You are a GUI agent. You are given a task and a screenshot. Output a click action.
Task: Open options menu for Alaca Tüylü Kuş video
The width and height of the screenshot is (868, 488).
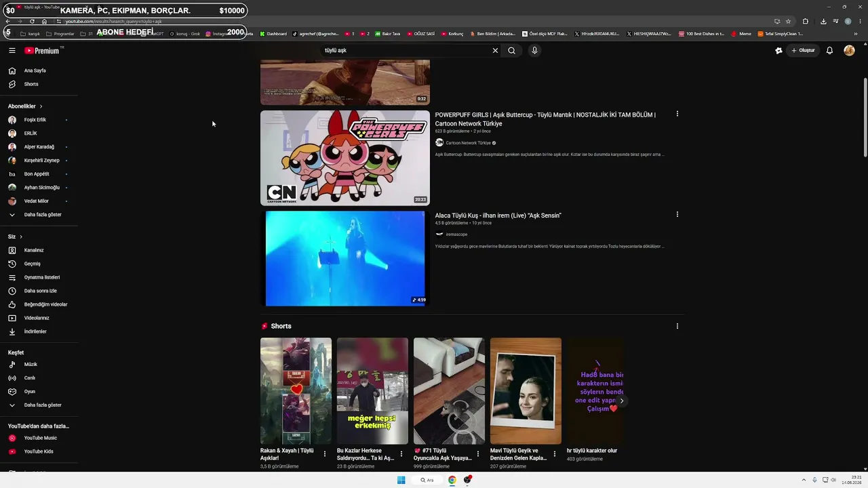[677, 215]
